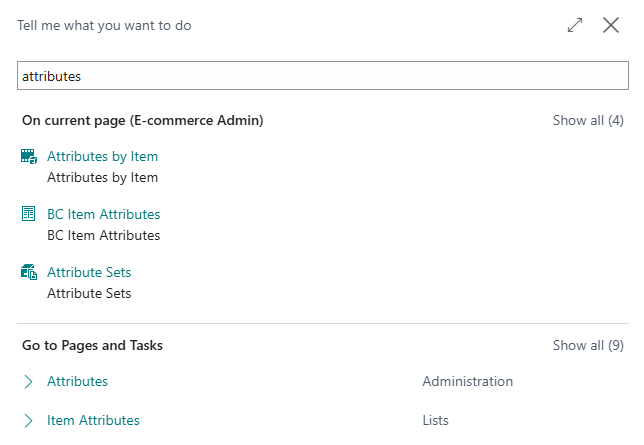
Task: Click the Attributes by Item film-strip icon
Action: [x=29, y=157]
